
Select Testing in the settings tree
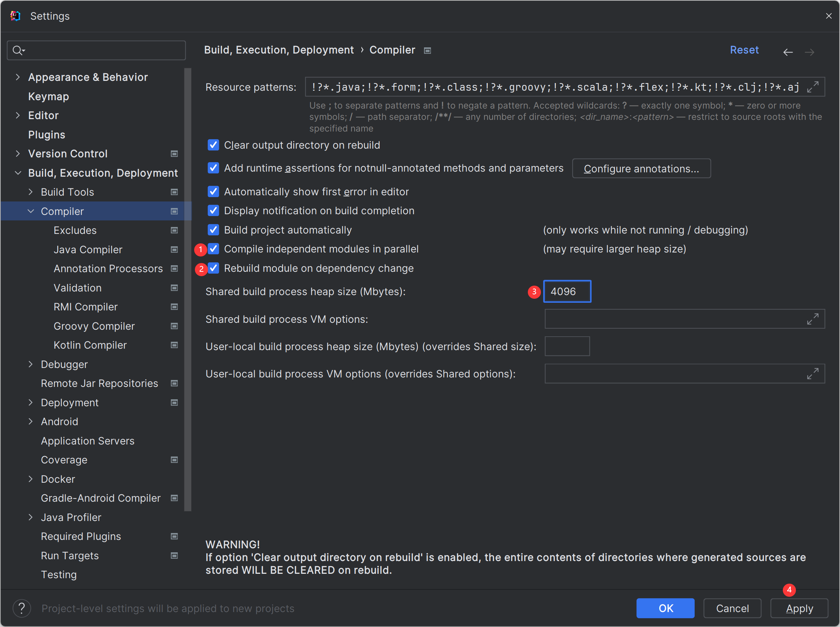(x=59, y=575)
